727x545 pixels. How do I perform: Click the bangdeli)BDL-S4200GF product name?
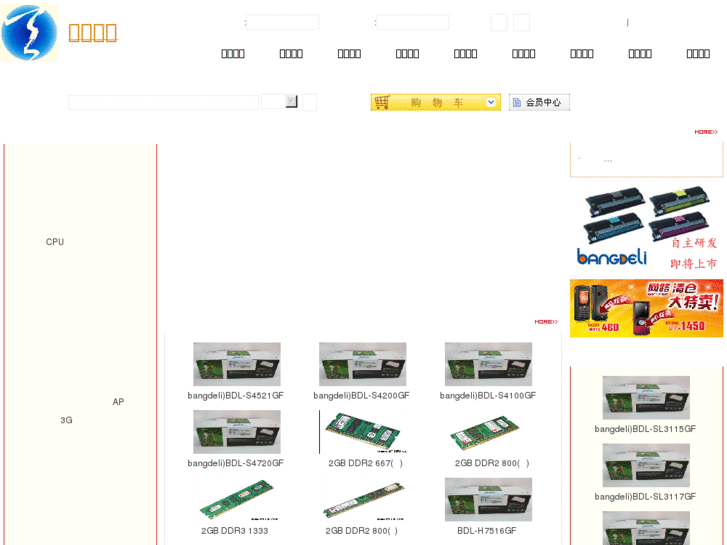click(362, 396)
